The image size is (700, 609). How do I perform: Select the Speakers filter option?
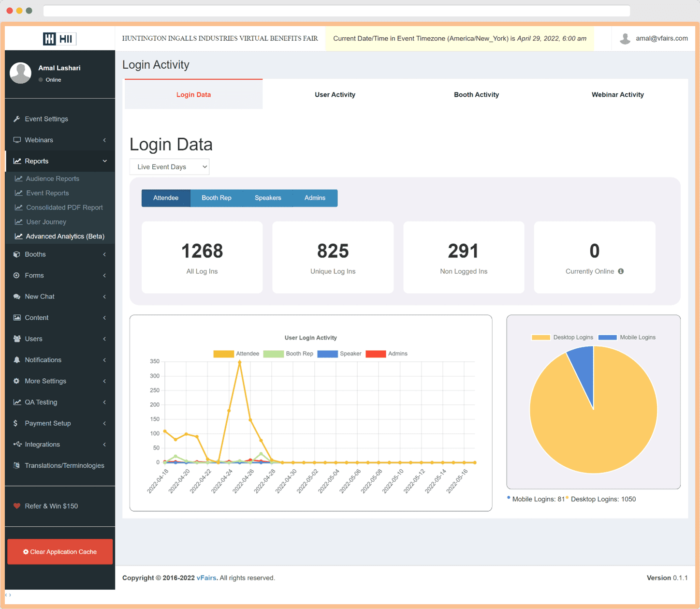point(268,198)
